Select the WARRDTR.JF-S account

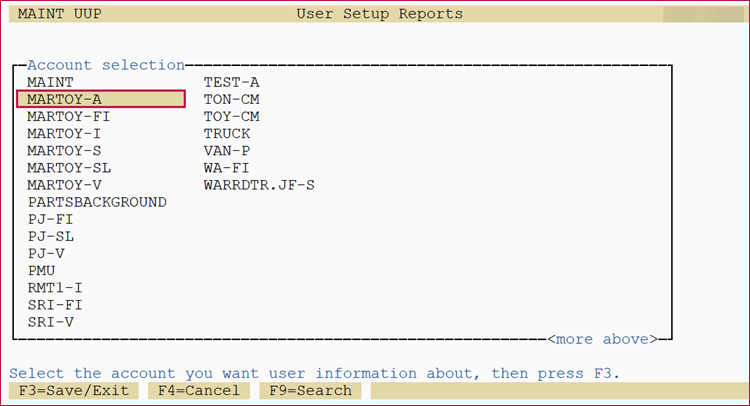259,185
